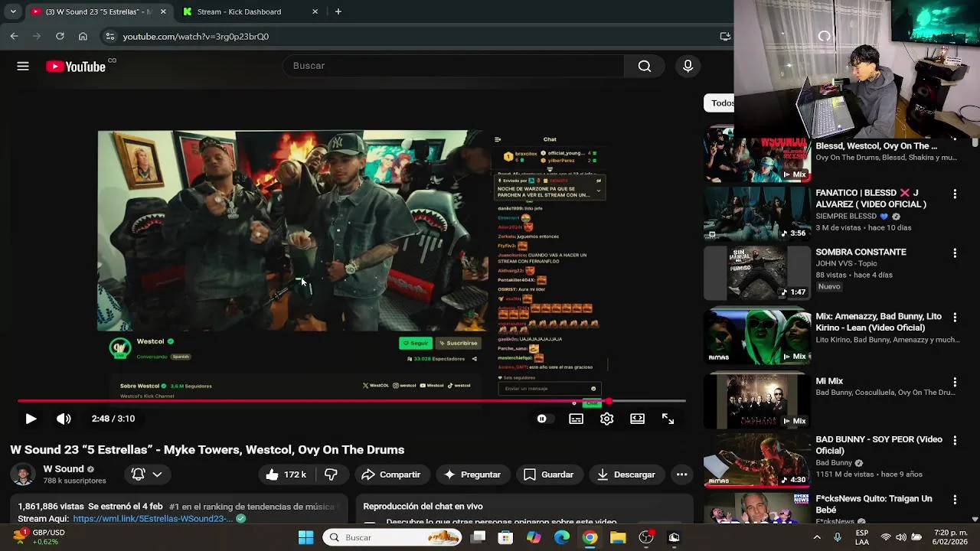Focus the Buscar YouTube search box
The image size is (980, 551).
point(453,66)
